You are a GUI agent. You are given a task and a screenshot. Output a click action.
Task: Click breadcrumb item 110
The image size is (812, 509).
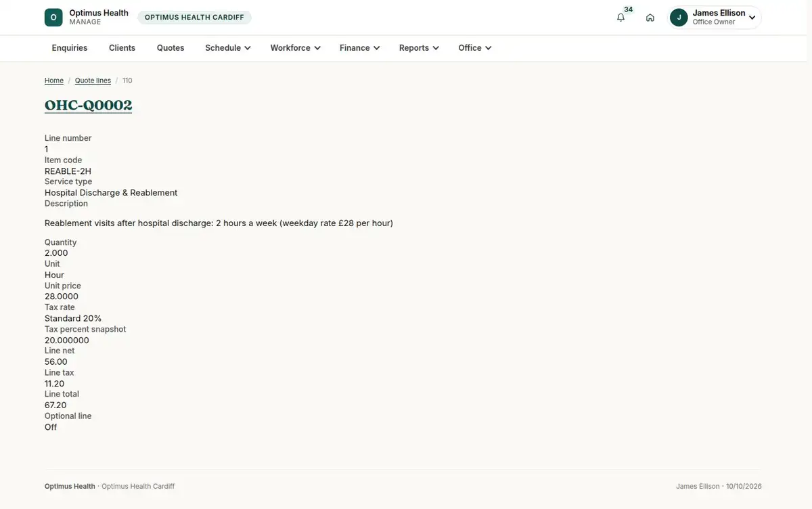click(127, 81)
